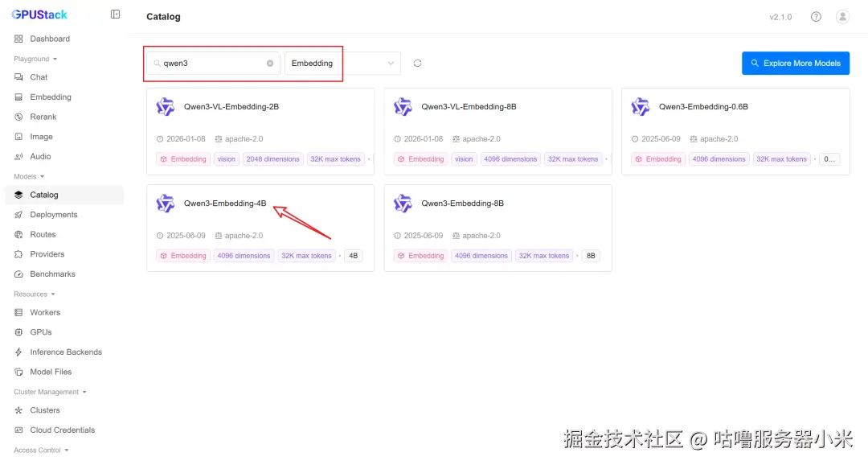Click Embedding tag on Qwen3-Embedding-4B card
The image size is (868, 465).
tap(183, 256)
